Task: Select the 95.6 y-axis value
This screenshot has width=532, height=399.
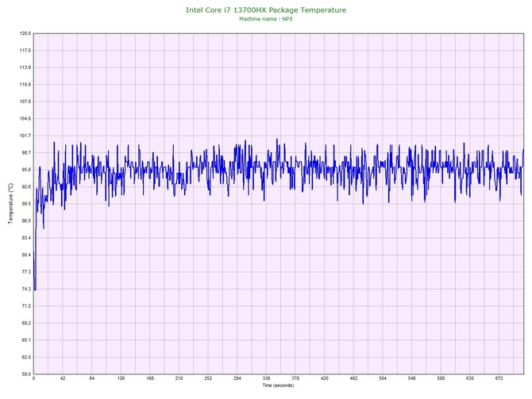Action: [x=26, y=170]
